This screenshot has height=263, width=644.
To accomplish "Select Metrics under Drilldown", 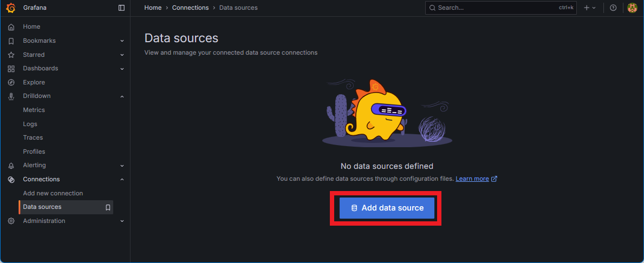I will tap(34, 110).
